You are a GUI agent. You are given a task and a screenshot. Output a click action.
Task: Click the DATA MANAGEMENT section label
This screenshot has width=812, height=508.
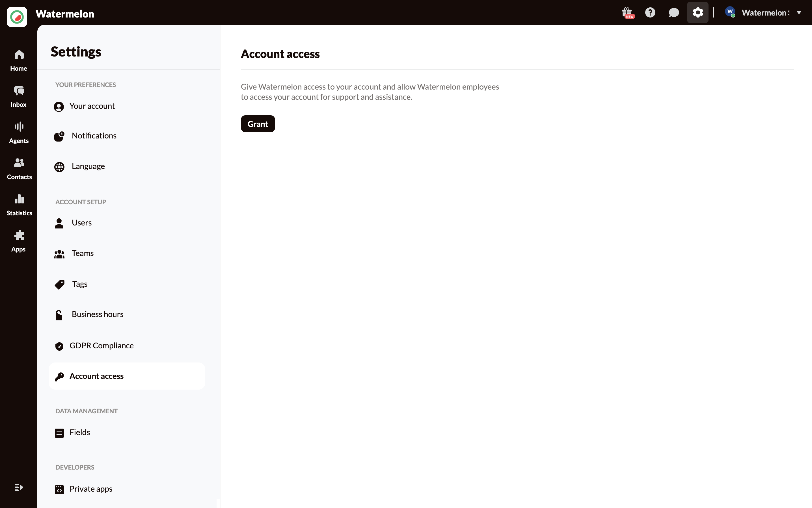coord(87,411)
